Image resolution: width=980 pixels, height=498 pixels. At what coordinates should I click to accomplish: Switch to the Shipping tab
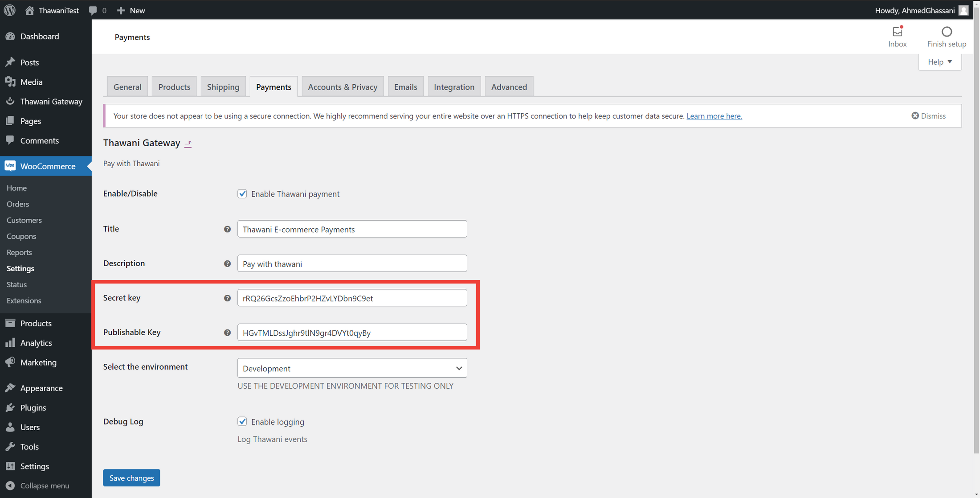[x=223, y=87]
